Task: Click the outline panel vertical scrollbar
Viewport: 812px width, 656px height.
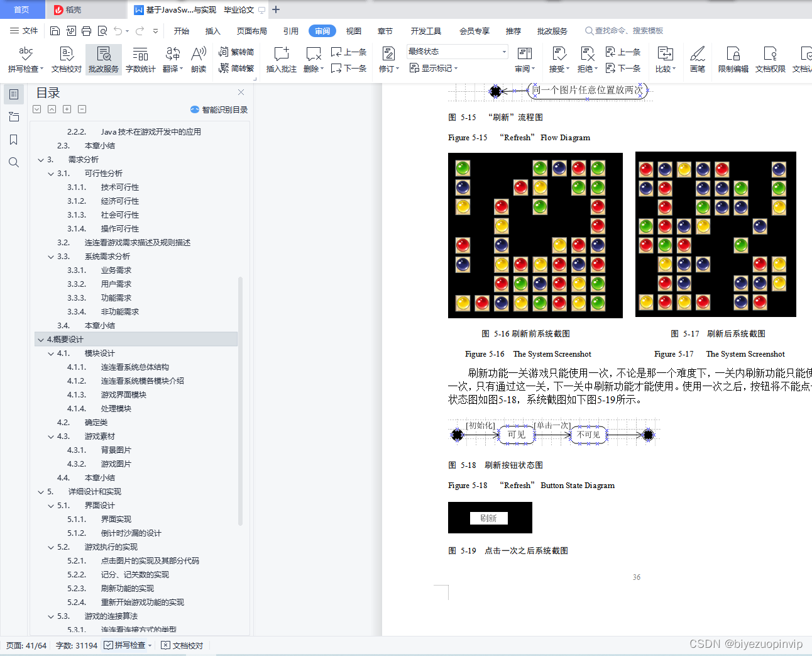Action: pos(240,401)
